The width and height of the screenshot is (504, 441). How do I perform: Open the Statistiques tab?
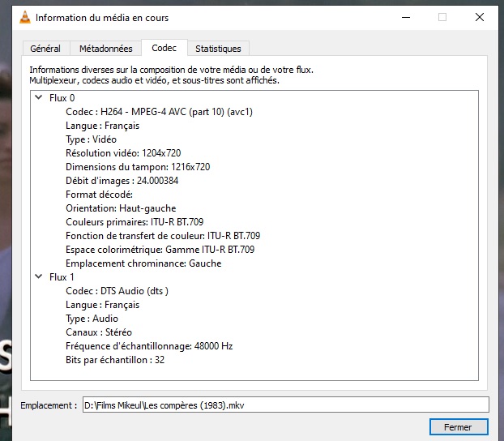(218, 49)
